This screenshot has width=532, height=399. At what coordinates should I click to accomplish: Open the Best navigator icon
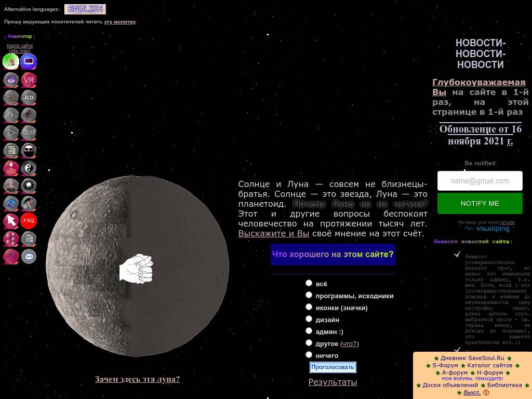(x=29, y=132)
